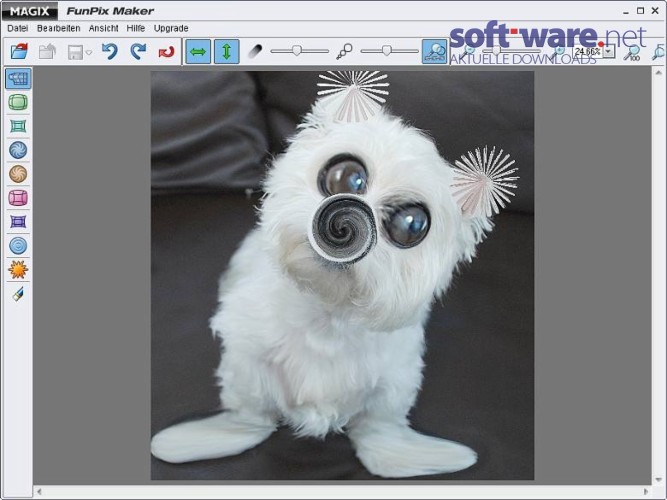
Task: Open the Hilfe menu
Action: pos(136,28)
